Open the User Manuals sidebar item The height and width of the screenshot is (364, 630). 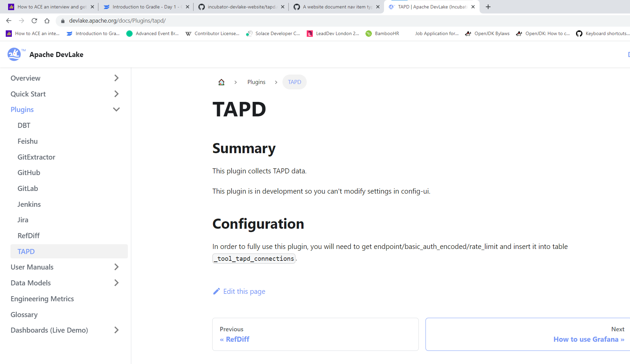[32, 267]
